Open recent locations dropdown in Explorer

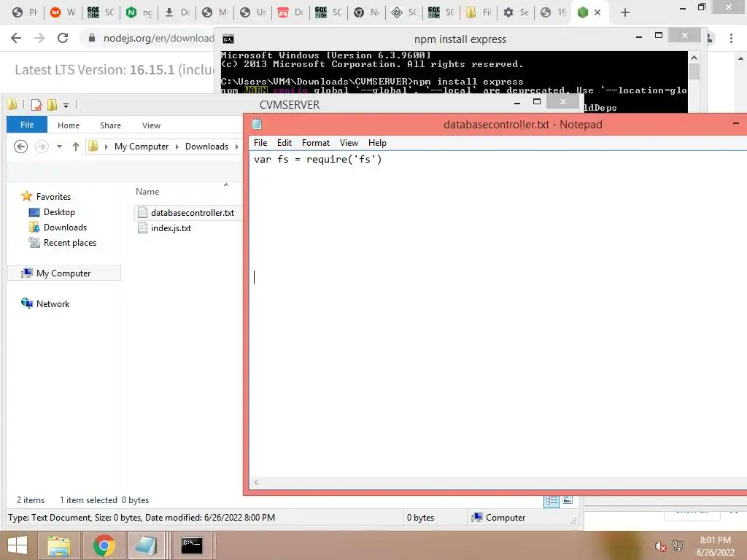pyautogui.click(x=60, y=147)
